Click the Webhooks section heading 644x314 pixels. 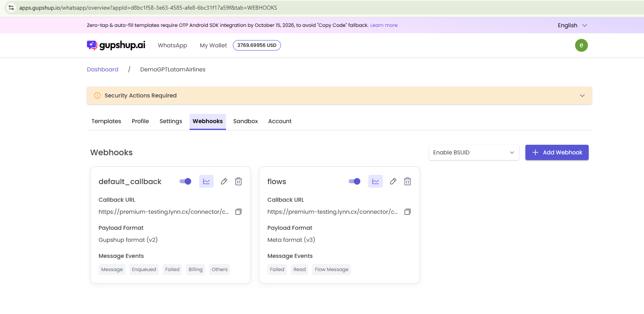point(111,152)
